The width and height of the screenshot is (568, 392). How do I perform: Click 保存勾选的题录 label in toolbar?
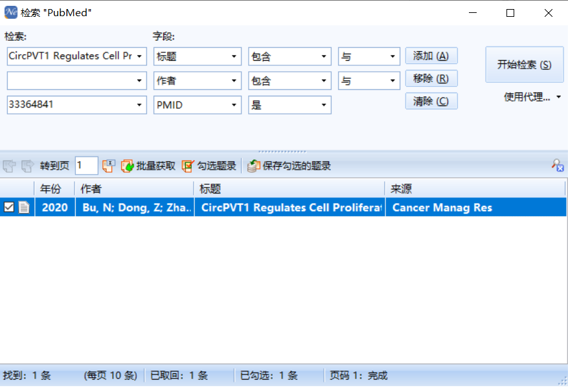click(x=297, y=166)
